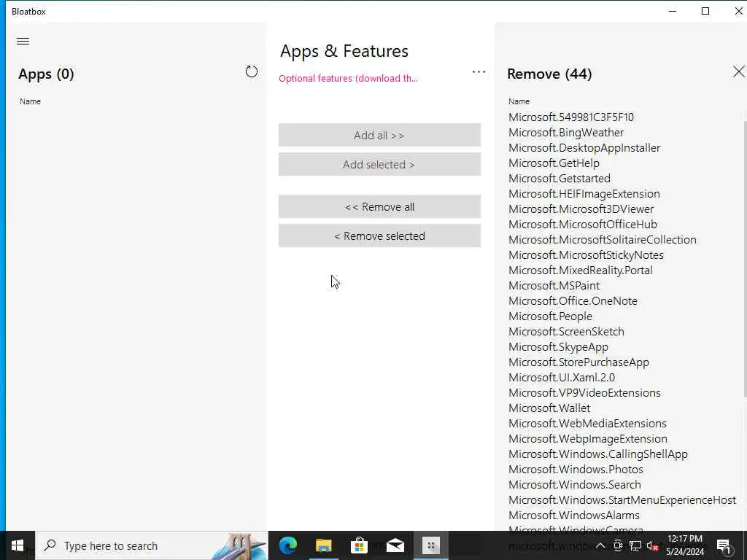Open the hamburger menu
Viewport: 747px width, 560px height.
tap(23, 41)
